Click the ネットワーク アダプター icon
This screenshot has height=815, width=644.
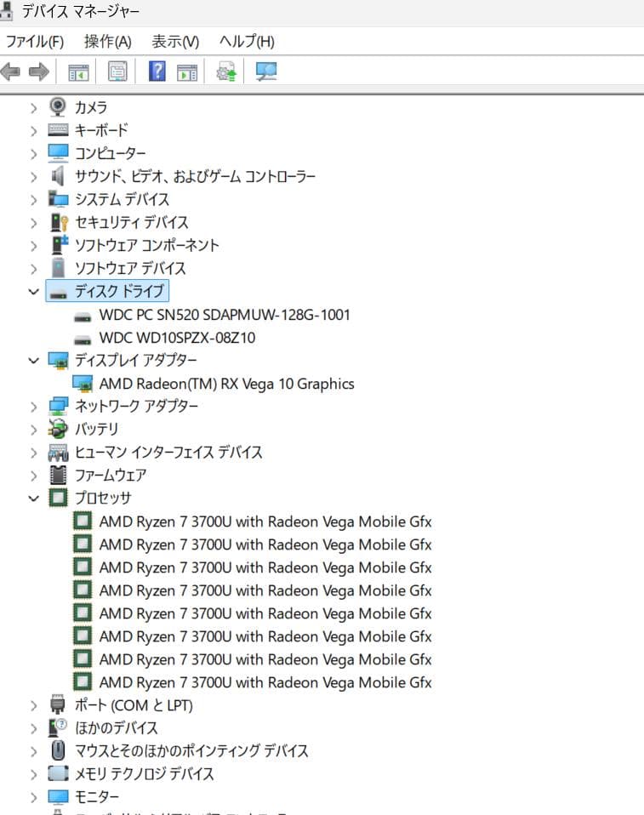click(x=58, y=406)
